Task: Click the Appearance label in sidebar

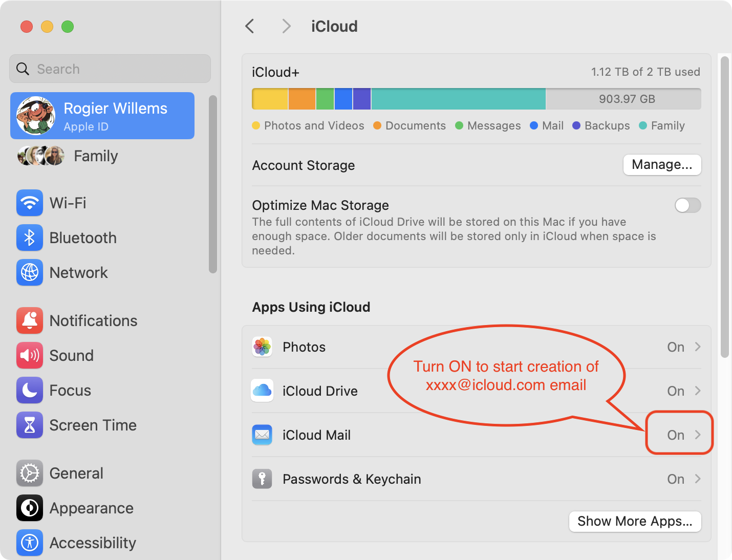Action: 91,508
